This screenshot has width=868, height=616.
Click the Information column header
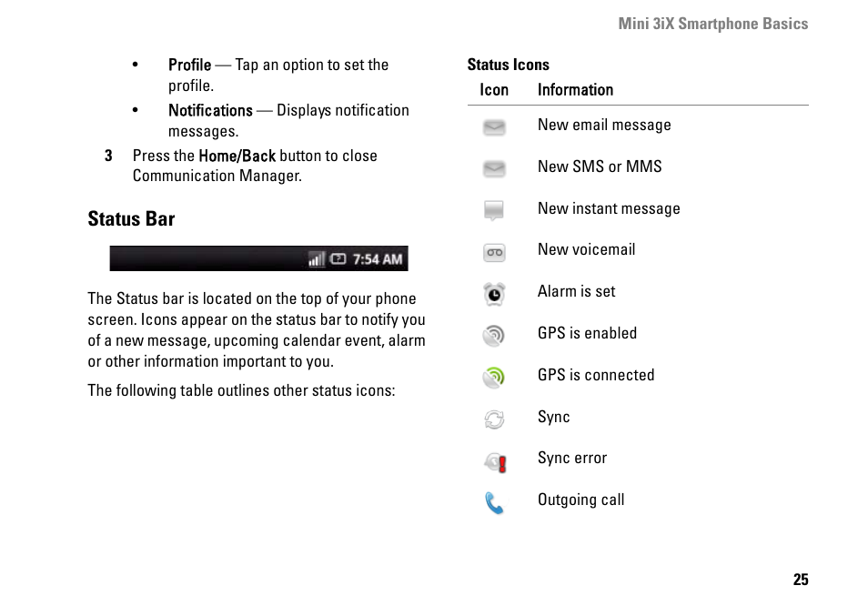click(x=575, y=90)
